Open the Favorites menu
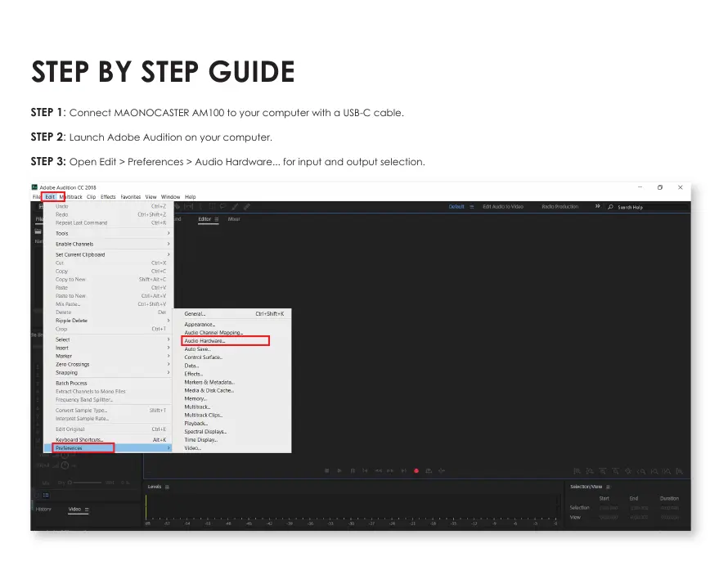This screenshot has height=566, width=728. click(x=130, y=197)
